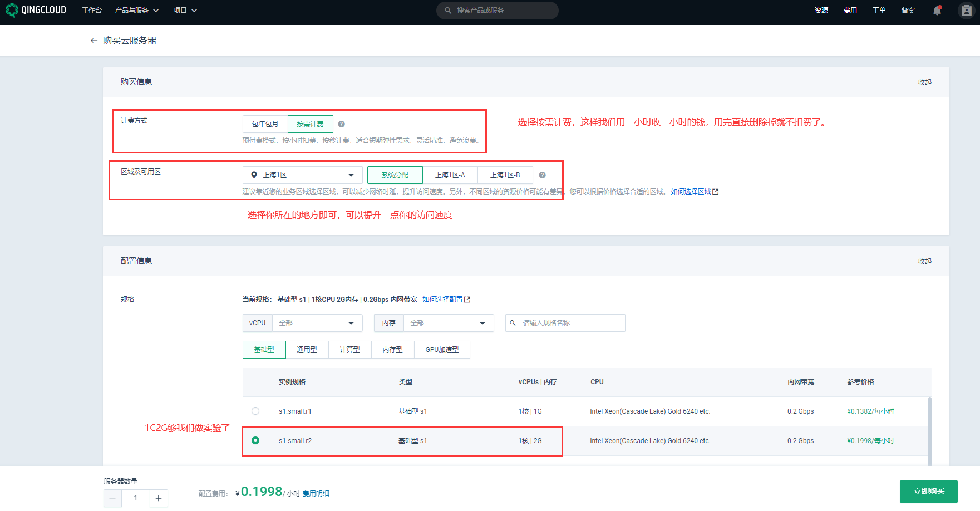Open the 上海1区 region dropdown
The width and height of the screenshot is (980, 511).
[x=302, y=175]
